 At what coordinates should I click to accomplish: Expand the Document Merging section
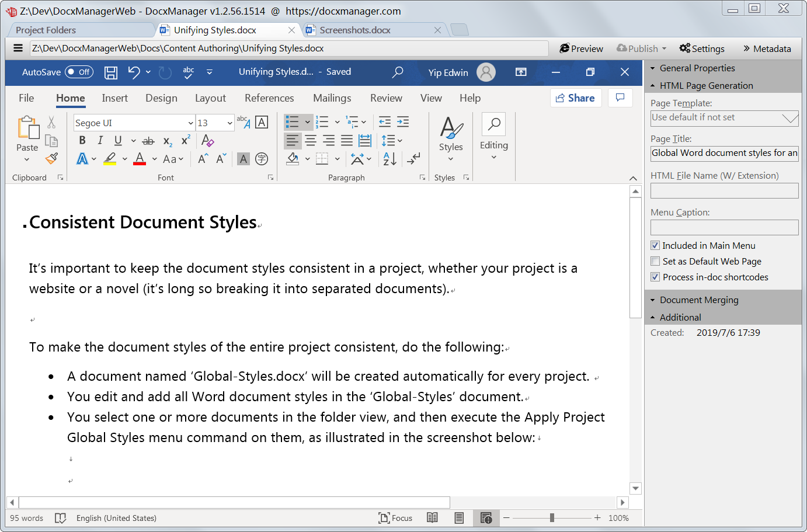pyautogui.click(x=698, y=300)
